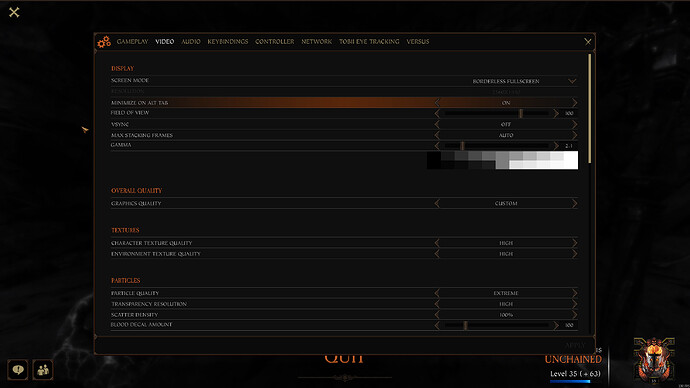The width and height of the screenshot is (690, 388).
Task: Click the Level 35 (+63) text
Action: click(575, 373)
